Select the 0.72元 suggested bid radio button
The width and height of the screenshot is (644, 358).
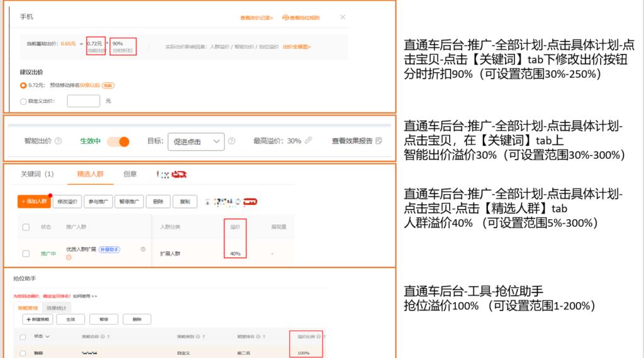(23, 85)
